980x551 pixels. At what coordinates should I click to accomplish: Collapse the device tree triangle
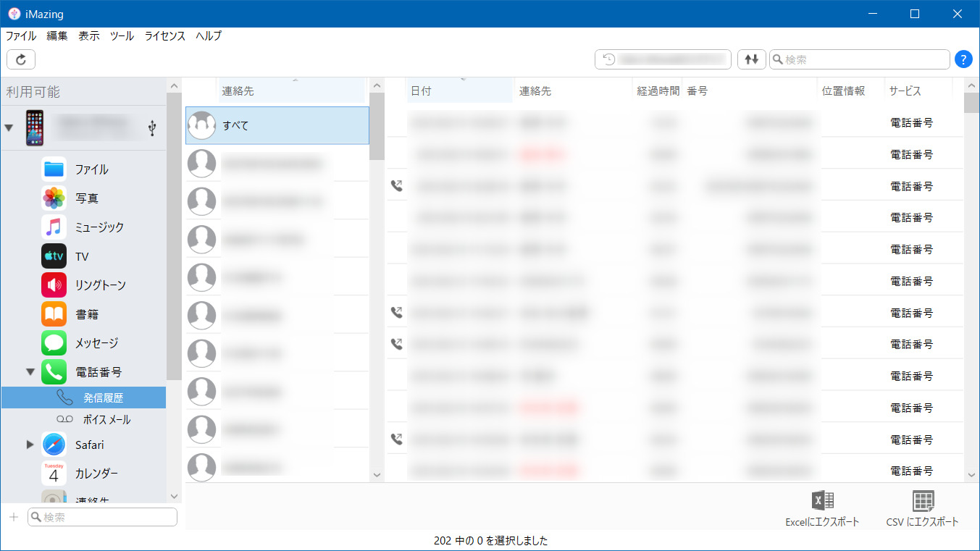pyautogui.click(x=9, y=128)
